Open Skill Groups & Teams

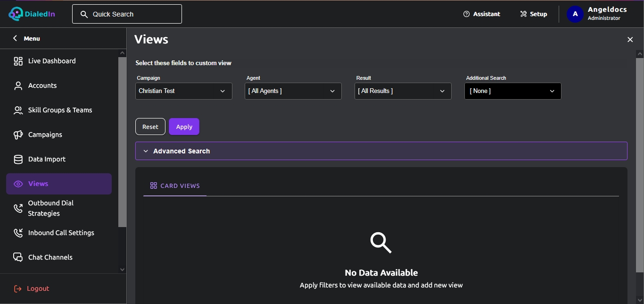[59, 110]
